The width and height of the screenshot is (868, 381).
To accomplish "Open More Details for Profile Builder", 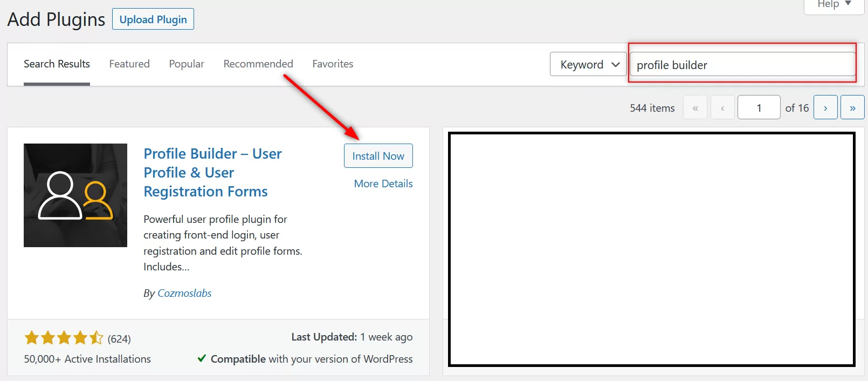I will 383,183.
